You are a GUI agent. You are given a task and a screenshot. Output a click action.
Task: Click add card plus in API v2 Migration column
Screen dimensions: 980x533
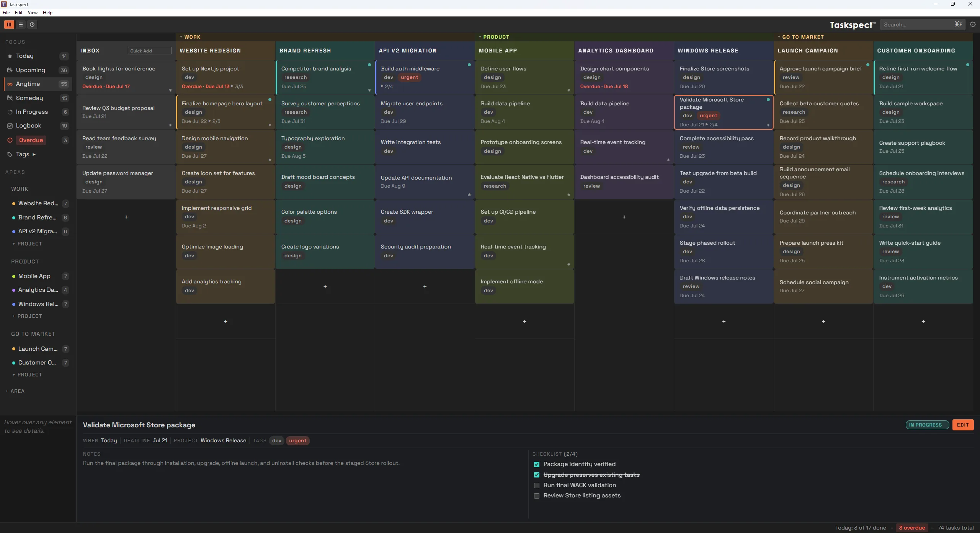pyautogui.click(x=425, y=287)
